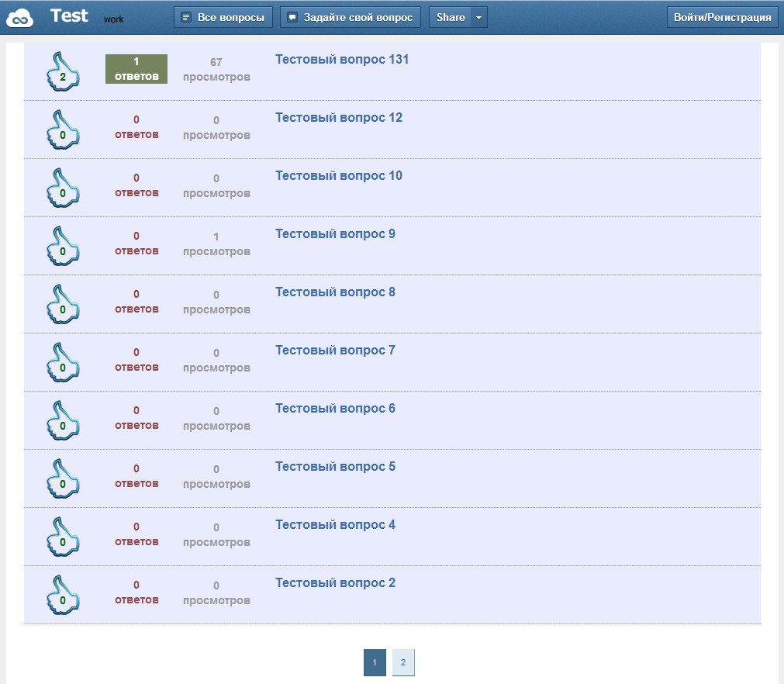Open the question Тестовый вопрос 2
This screenshot has width=784, height=684.
pos(336,583)
